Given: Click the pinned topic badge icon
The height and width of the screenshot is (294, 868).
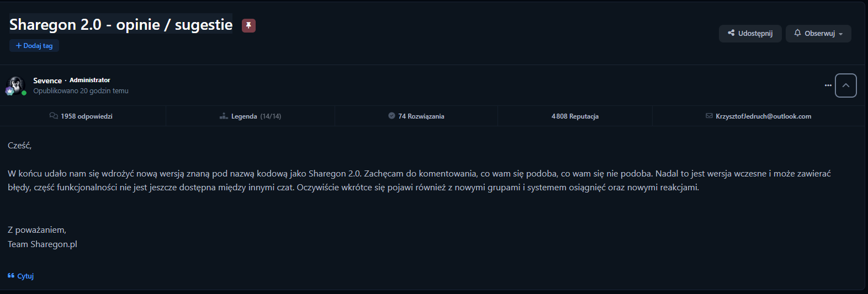Looking at the screenshot, I should coord(248,25).
